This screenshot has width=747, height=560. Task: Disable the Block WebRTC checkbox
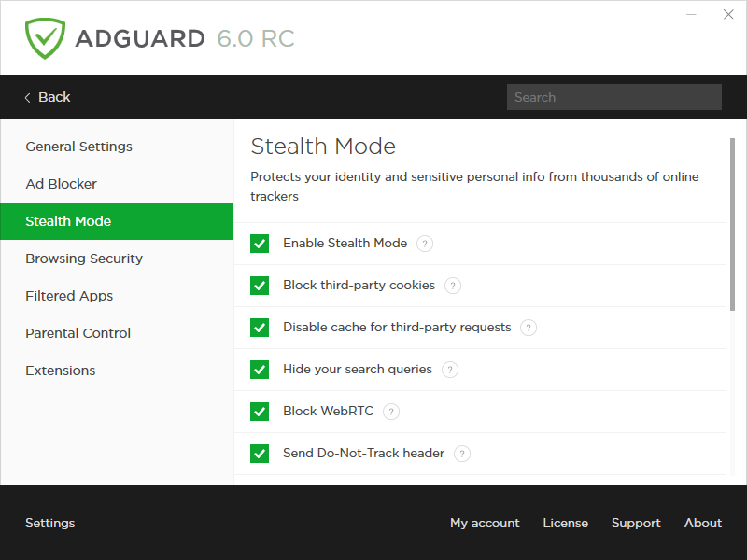260,411
